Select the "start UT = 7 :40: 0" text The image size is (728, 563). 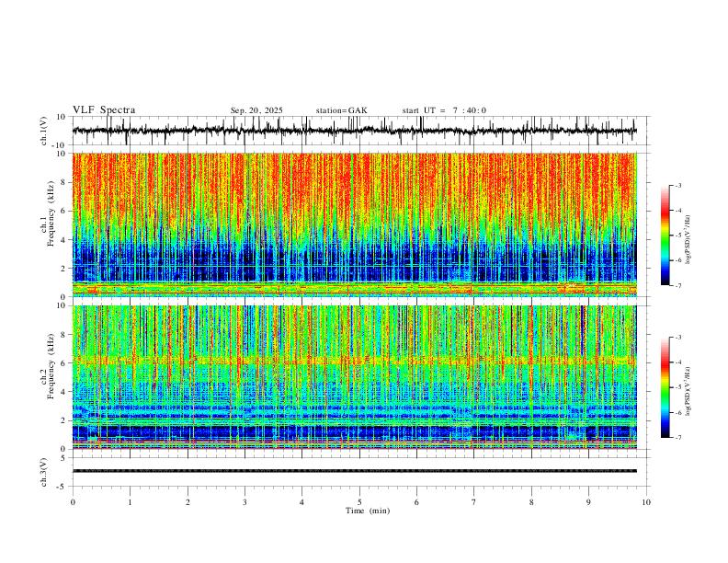pyautogui.click(x=444, y=110)
